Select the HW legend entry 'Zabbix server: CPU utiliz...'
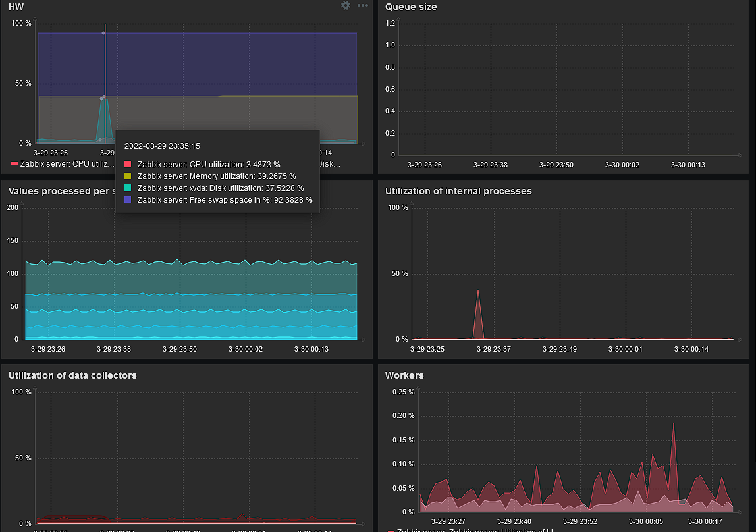Viewport: 756px width, 532px height. point(63,164)
